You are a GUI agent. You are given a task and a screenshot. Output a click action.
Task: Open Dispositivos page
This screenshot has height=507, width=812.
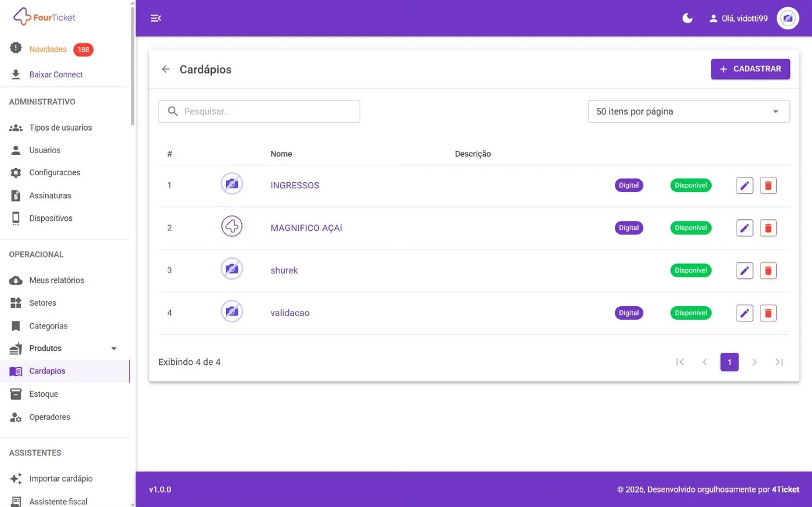(x=50, y=219)
